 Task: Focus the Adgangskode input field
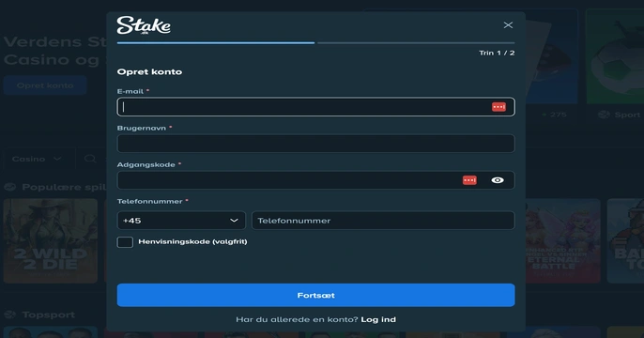(x=315, y=180)
